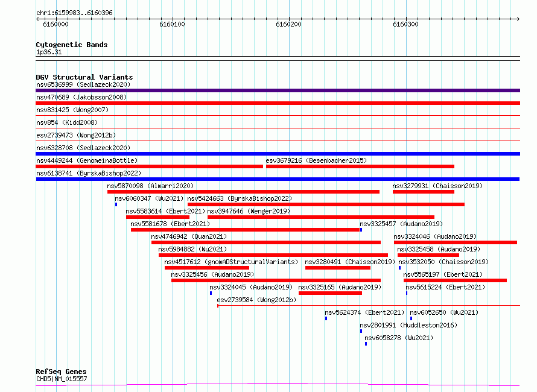Click nsv3325456 (Audano2019) variant label

[x=212, y=274]
